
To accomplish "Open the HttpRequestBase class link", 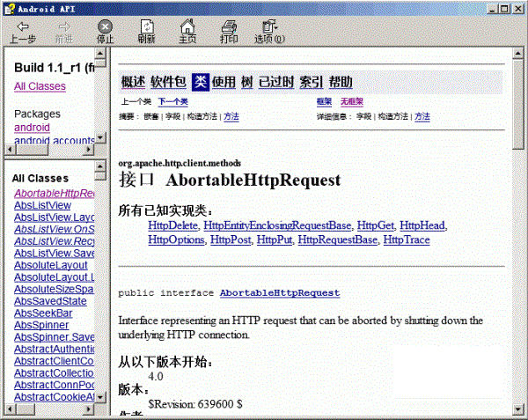I will pos(338,239).
